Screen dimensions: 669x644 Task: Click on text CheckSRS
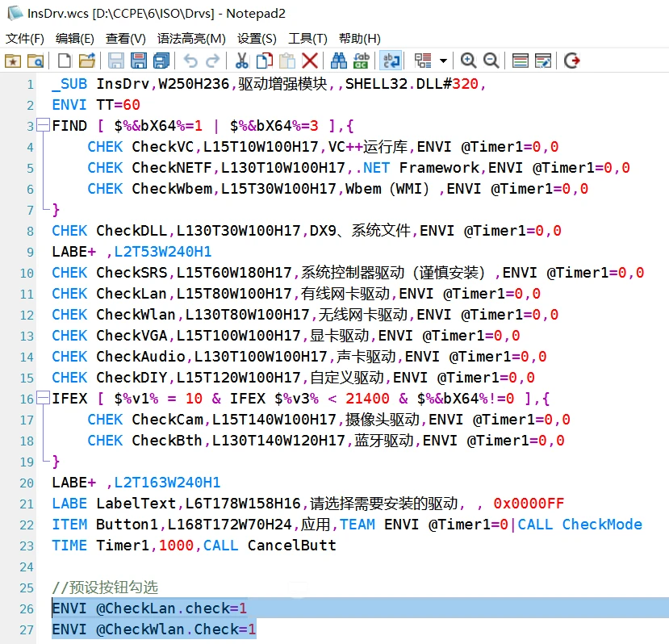132,273
